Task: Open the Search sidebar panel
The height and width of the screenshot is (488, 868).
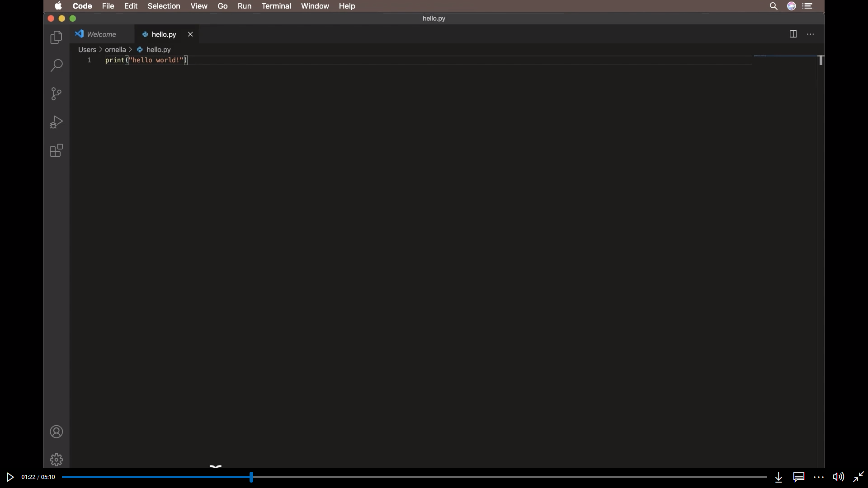Action: click(x=56, y=66)
